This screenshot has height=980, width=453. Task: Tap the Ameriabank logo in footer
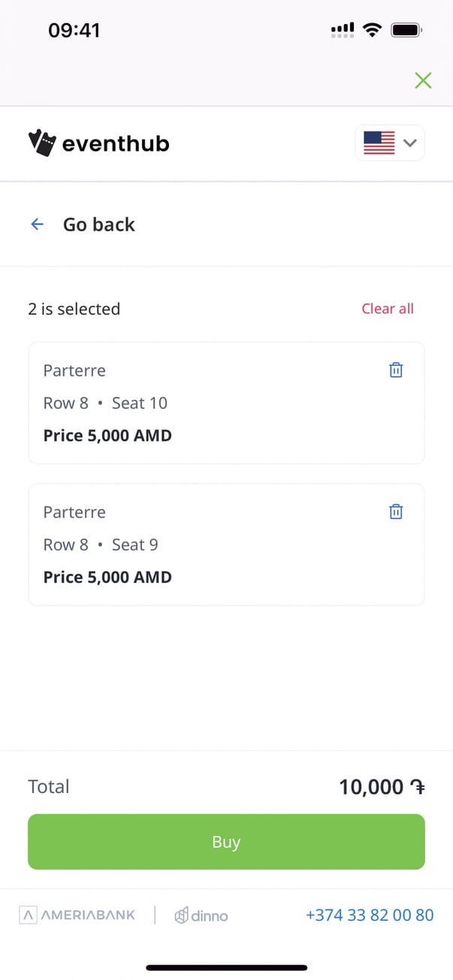(x=77, y=915)
